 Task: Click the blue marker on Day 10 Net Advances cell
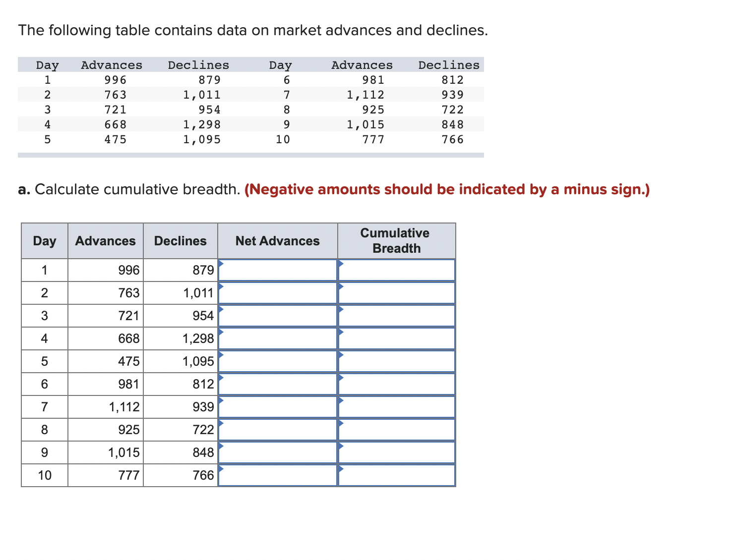pyautogui.click(x=222, y=469)
